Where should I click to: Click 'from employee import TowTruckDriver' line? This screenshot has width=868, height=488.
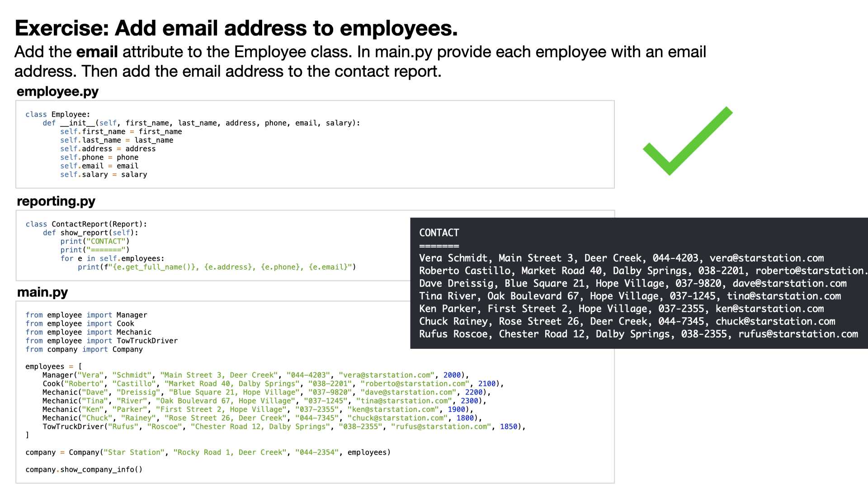click(x=102, y=341)
